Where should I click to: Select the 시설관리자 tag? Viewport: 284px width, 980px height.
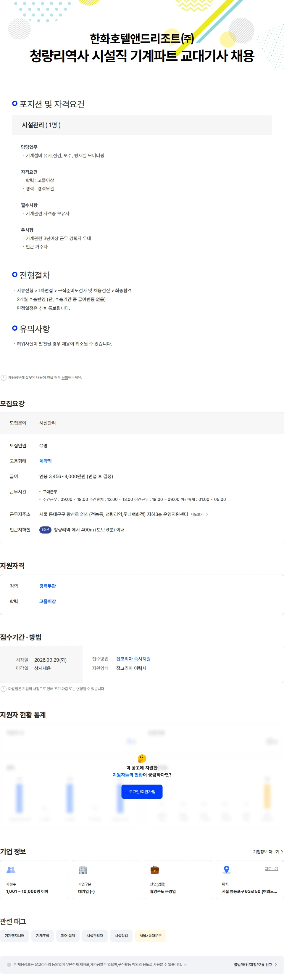pos(95,936)
